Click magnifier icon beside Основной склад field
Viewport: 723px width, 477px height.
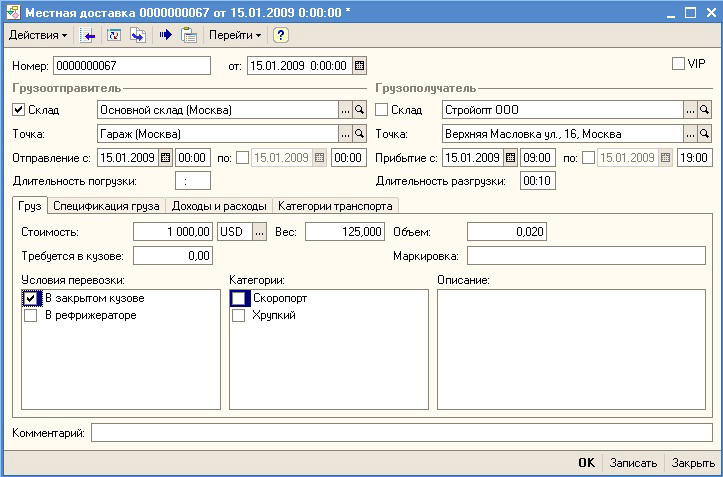360,110
